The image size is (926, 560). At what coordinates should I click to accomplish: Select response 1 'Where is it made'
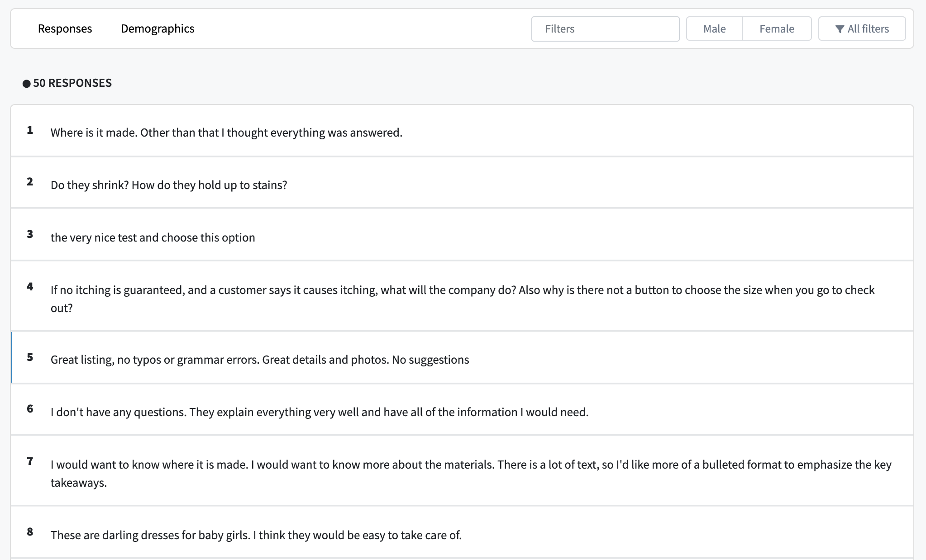tap(462, 131)
